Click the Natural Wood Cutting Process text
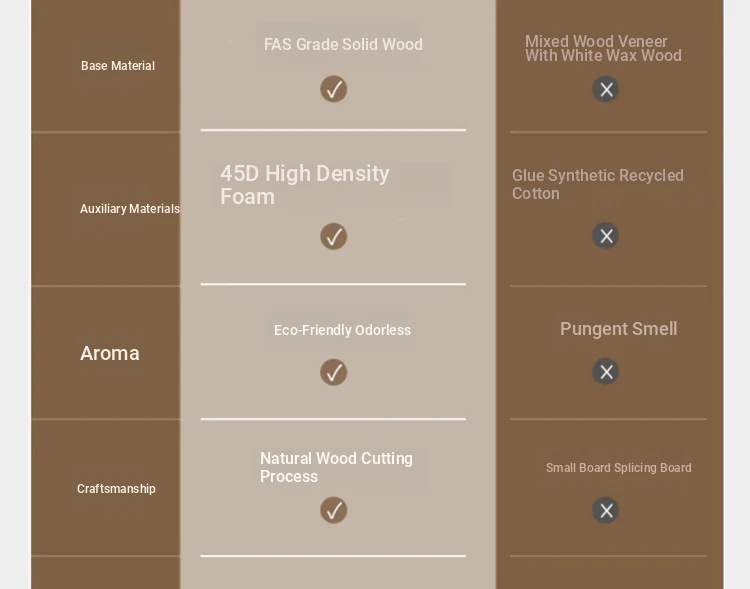This screenshot has width=750, height=589. pos(336,467)
